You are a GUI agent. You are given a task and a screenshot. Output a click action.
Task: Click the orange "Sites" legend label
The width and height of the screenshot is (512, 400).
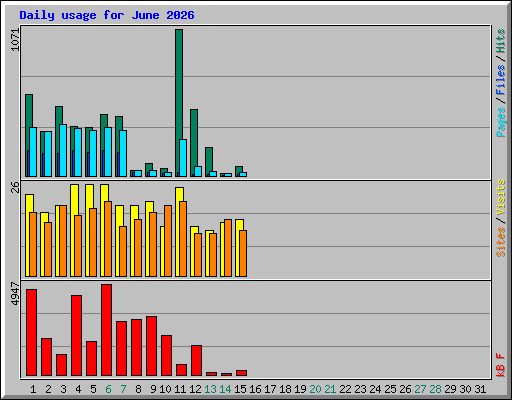[501, 242]
